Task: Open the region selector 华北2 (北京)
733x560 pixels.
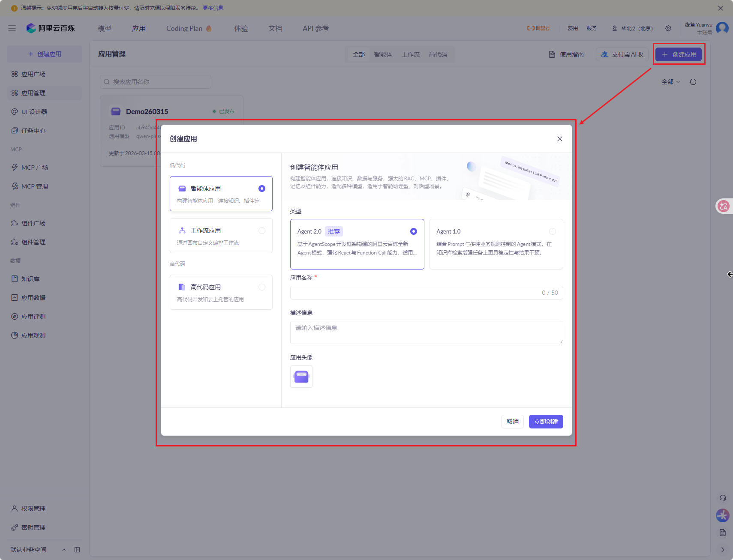Action: click(x=632, y=28)
